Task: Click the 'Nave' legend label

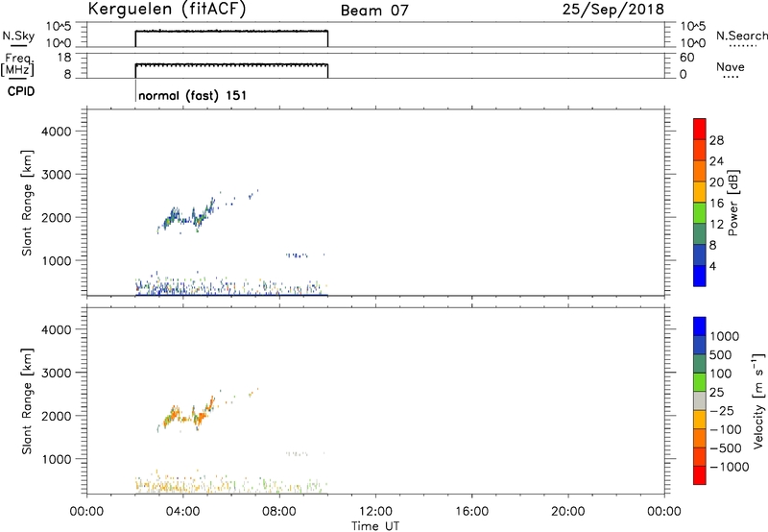Action: click(731, 66)
